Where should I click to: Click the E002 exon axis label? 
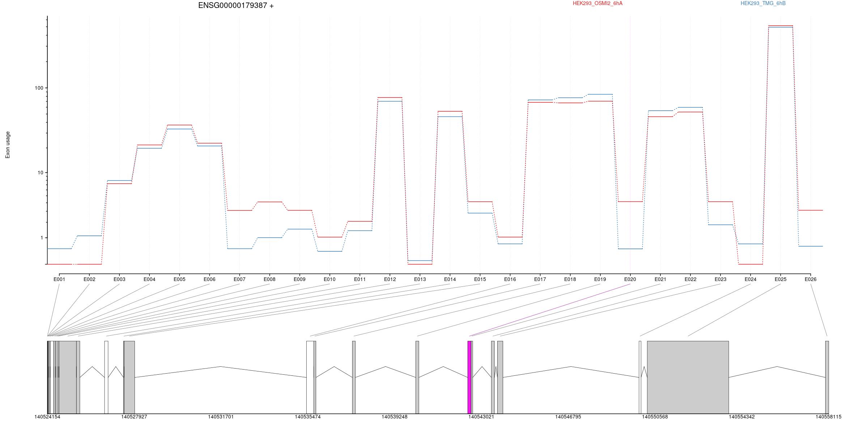89,279
